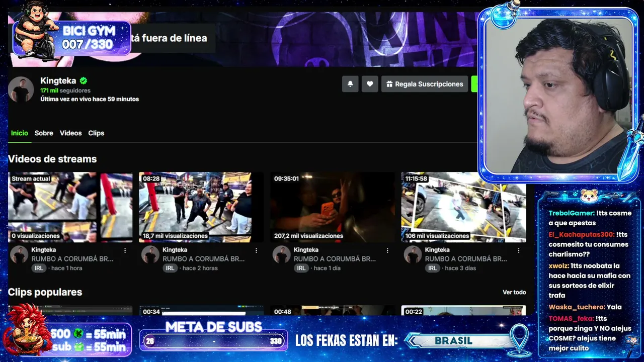Click the 'Clips populares' heading

pyautogui.click(x=45, y=292)
